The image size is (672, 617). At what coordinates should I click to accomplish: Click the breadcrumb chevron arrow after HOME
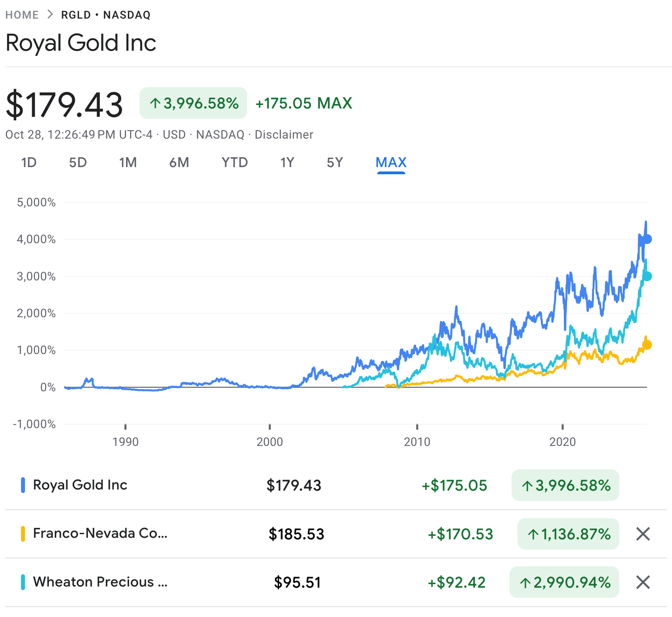coord(50,15)
